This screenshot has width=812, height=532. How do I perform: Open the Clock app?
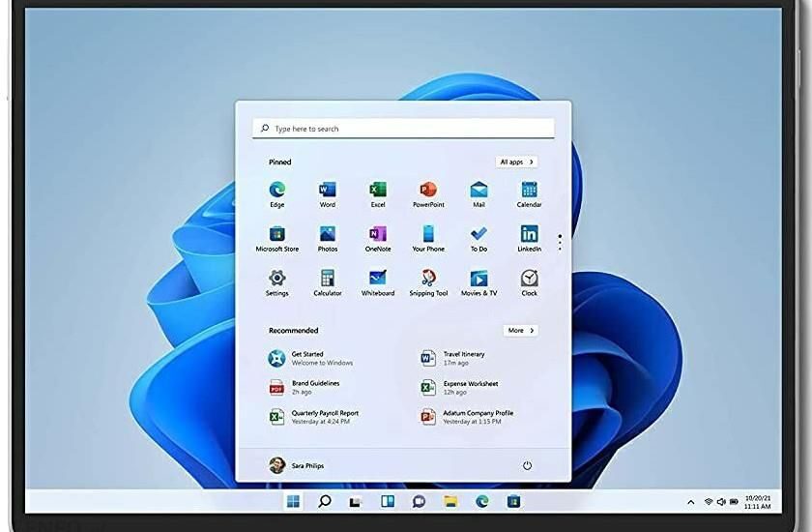pyautogui.click(x=530, y=282)
